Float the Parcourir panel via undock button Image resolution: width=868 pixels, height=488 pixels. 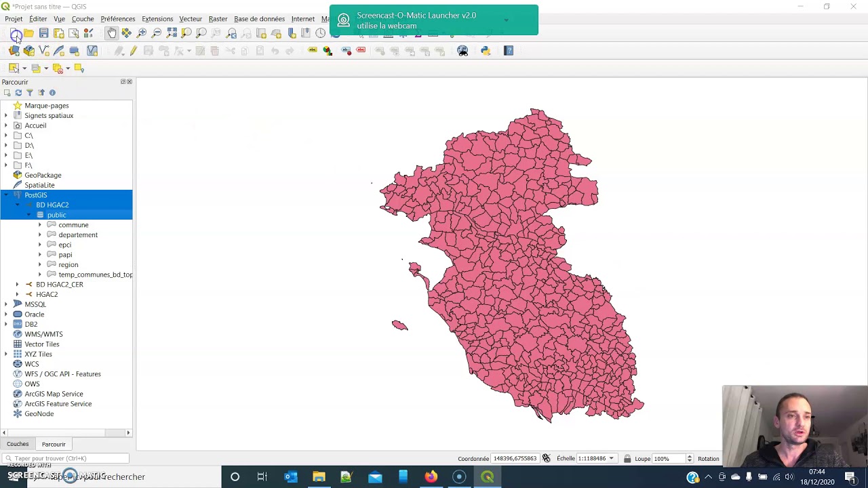click(x=123, y=82)
